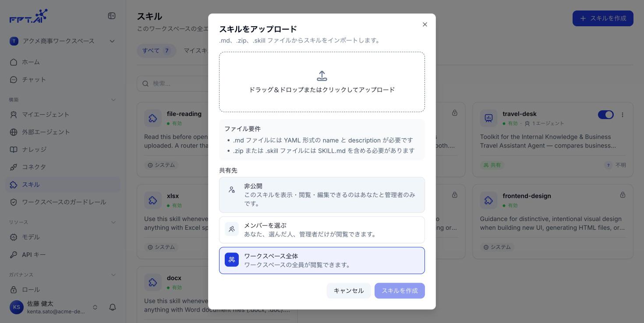Toggle the travel-desk skill switch
Image resolution: width=644 pixels, height=323 pixels.
point(606,115)
